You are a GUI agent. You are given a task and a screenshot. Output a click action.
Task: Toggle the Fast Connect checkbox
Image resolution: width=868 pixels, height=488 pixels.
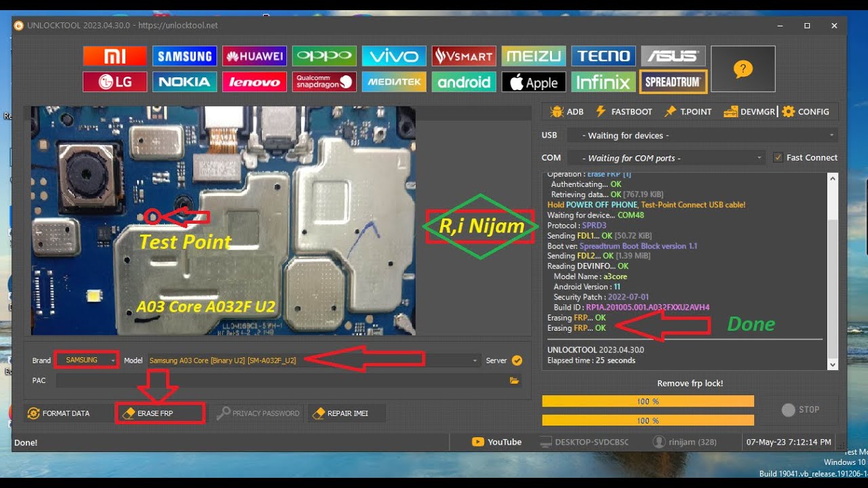coord(778,157)
